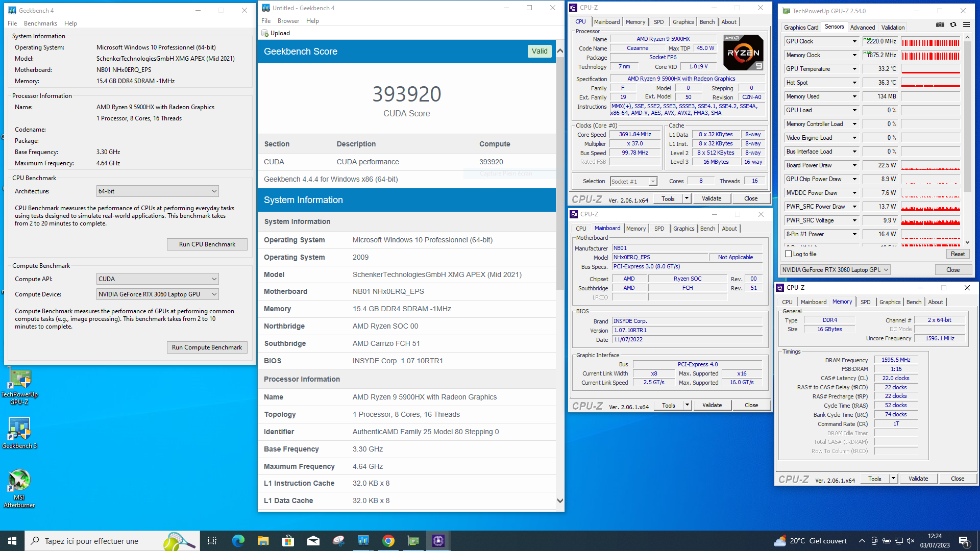Image resolution: width=980 pixels, height=551 pixels.
Task: Click the Memory Clock sensor graph
Action: 930,55
